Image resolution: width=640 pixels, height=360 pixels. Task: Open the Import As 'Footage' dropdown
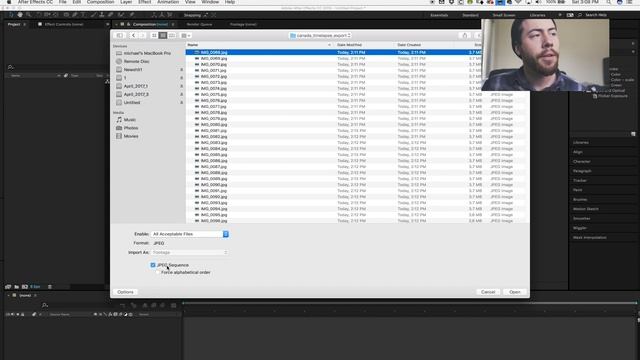[x=189, y=252]
